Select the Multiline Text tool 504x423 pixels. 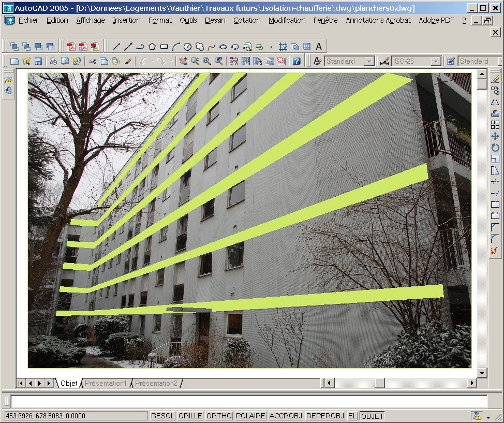[x=319, y=47]
